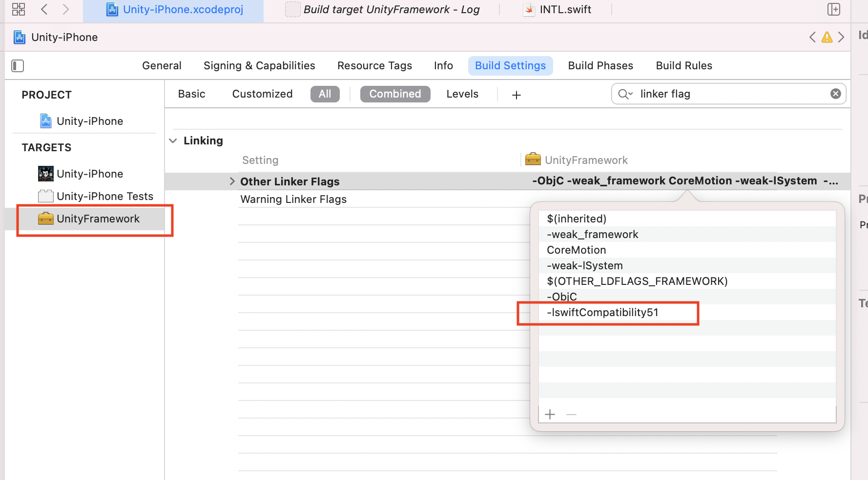Toggle the All settings filter
Screen dimensions: 868x480
pyautogui.click(x=325, y=94)
